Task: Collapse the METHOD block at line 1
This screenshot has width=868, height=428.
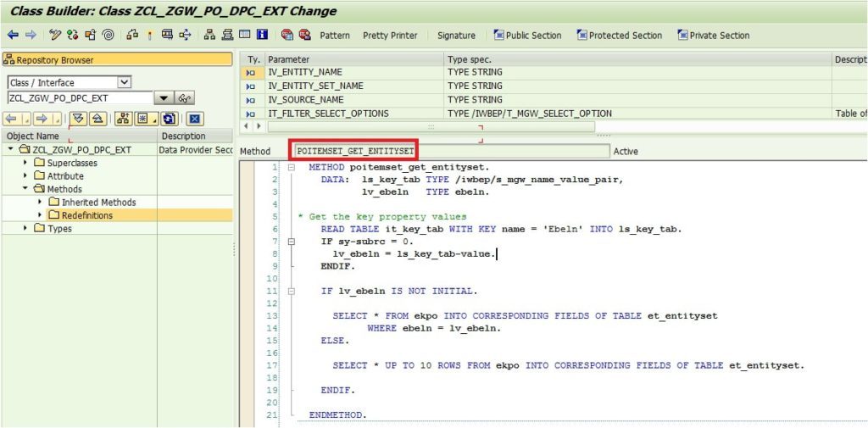Action: 291,167
